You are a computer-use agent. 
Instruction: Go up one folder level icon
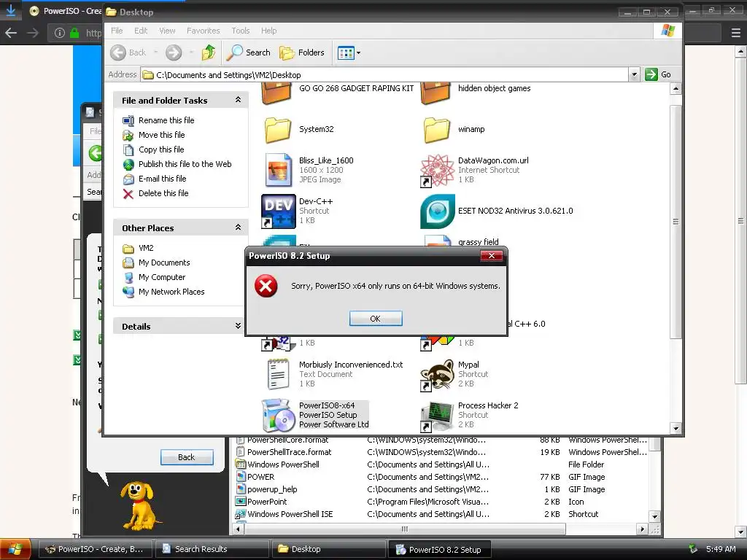[x=208, y=52]
